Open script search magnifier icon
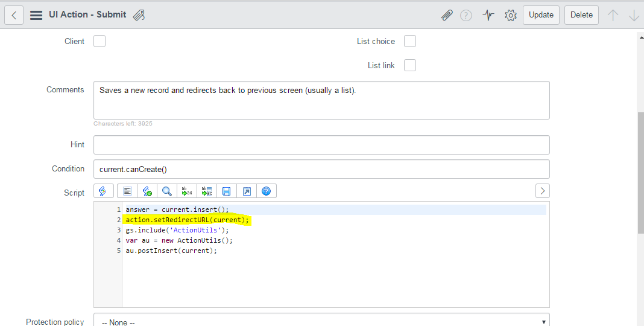 click(x=167, y=191)
